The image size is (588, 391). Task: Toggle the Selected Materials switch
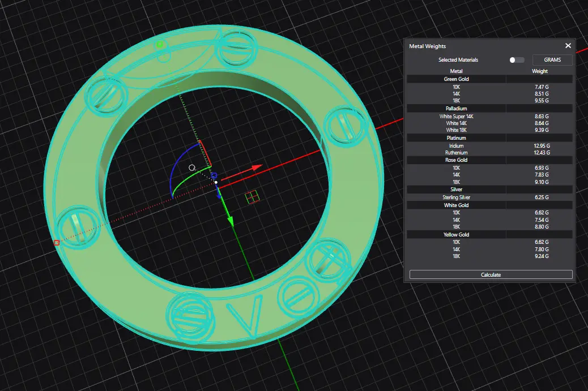click(516, 60)
